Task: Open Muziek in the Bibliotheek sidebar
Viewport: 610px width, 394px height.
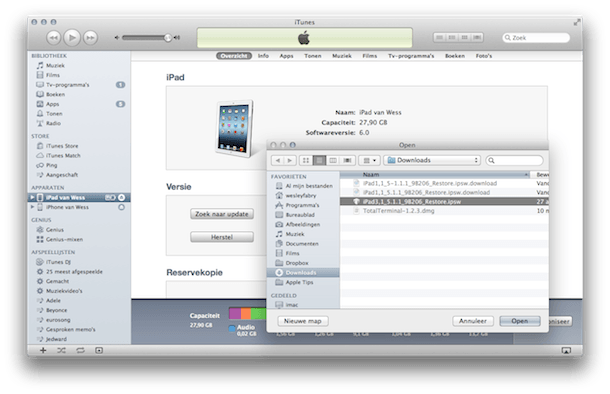Action: (55, 65)
